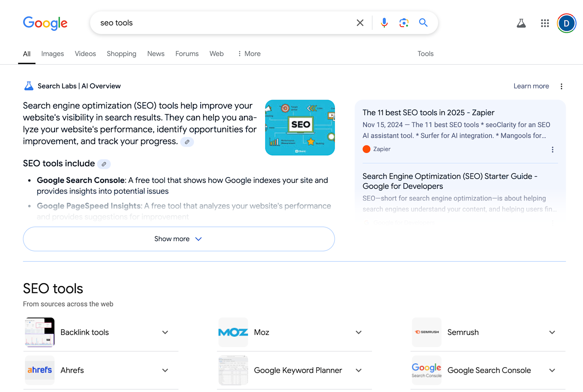Click the 'Google Search Console' entity label
Viewport: 583px width, 392px height.
click(x=489, y=370)
